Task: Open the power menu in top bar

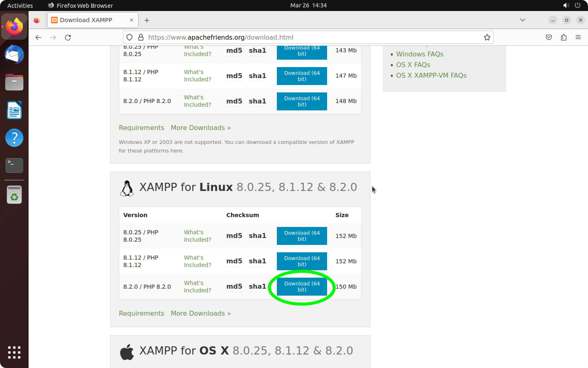Action: click(x=578, y=5)
